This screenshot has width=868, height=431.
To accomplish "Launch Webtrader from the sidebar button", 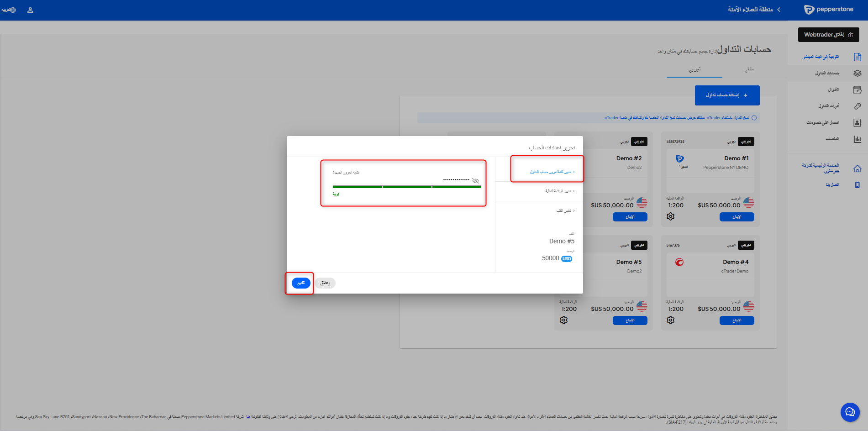I will (x=829, y=35).
